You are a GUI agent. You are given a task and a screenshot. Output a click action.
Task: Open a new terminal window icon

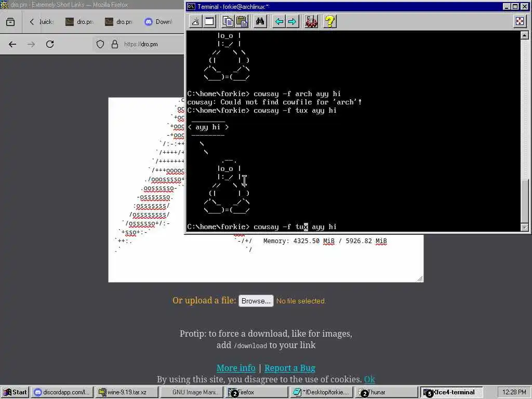tap(209, 22)
